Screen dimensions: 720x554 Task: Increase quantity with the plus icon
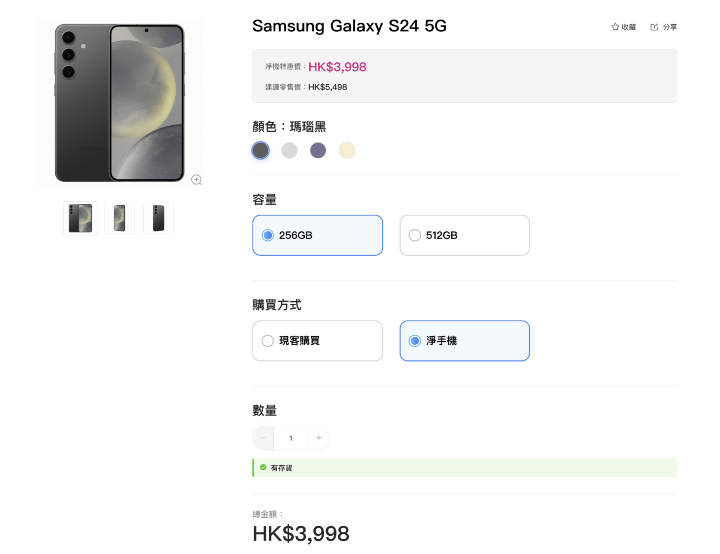319,438
